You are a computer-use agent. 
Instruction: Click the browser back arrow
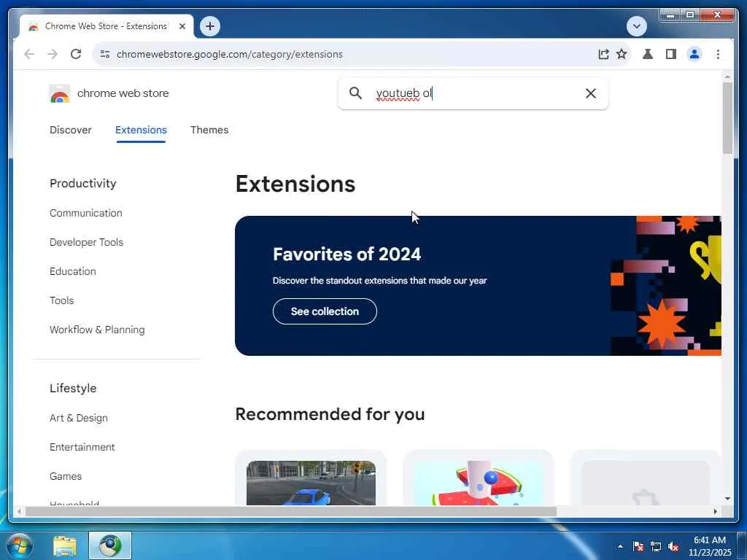coord(29,54)
